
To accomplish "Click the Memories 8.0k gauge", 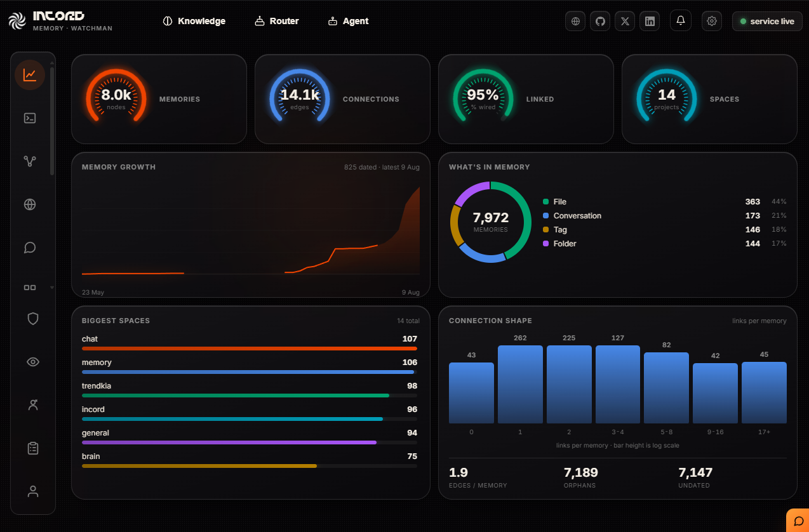I will pyautogui.click(x=116, y=96).
